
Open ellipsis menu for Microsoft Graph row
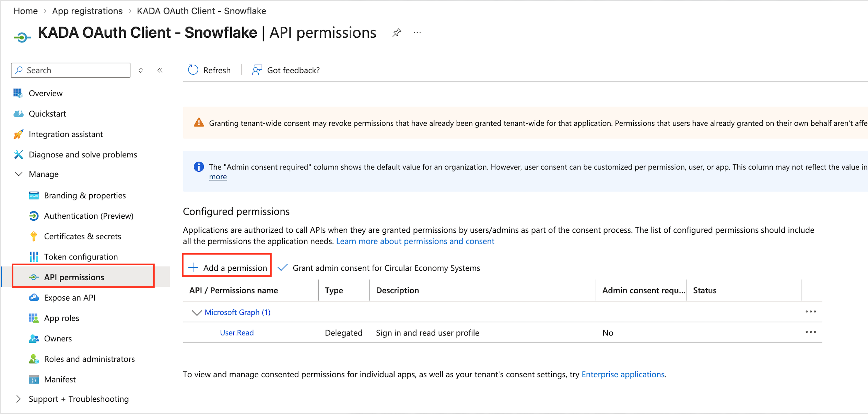coord(810,312)
